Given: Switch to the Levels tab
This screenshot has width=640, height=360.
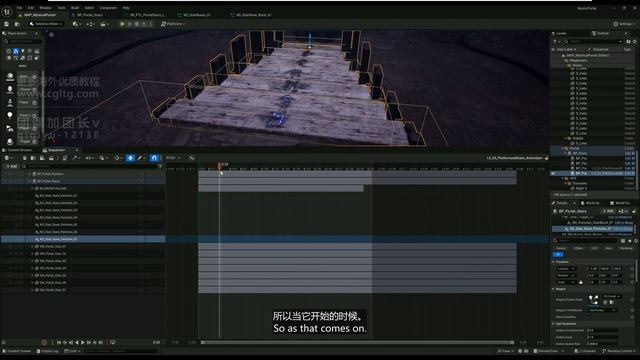Looking at the screenshot, I should (x=560, y=33).
